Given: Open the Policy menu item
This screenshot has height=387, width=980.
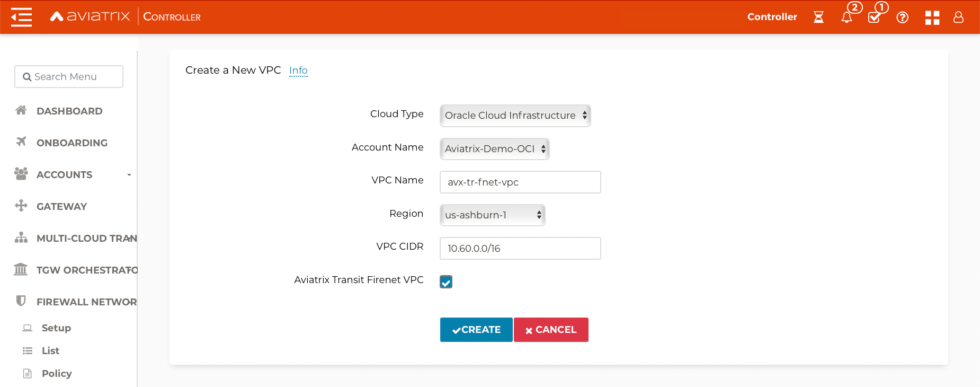Looking at the screenshot, I should 56,373.
